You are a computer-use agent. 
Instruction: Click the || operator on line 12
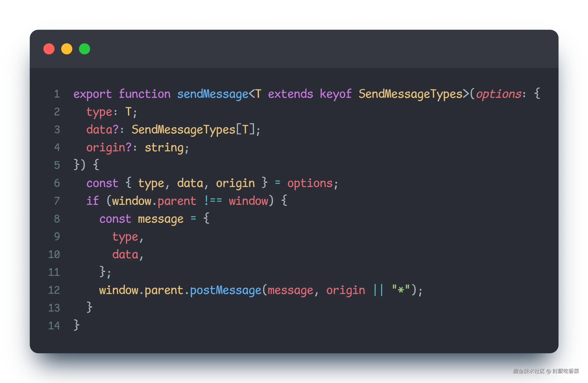click(x=378, y=290)
